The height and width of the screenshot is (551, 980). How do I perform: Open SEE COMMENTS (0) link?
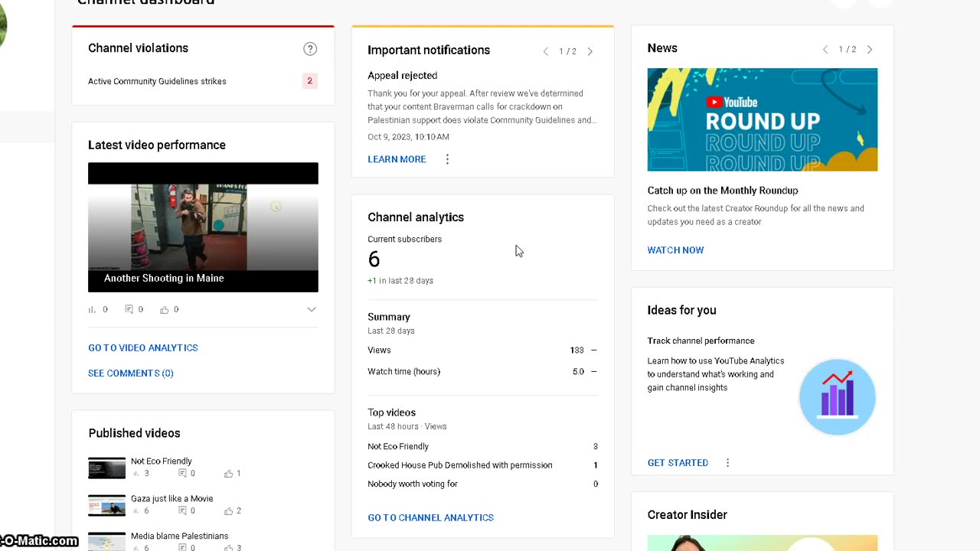click(131, 373)
